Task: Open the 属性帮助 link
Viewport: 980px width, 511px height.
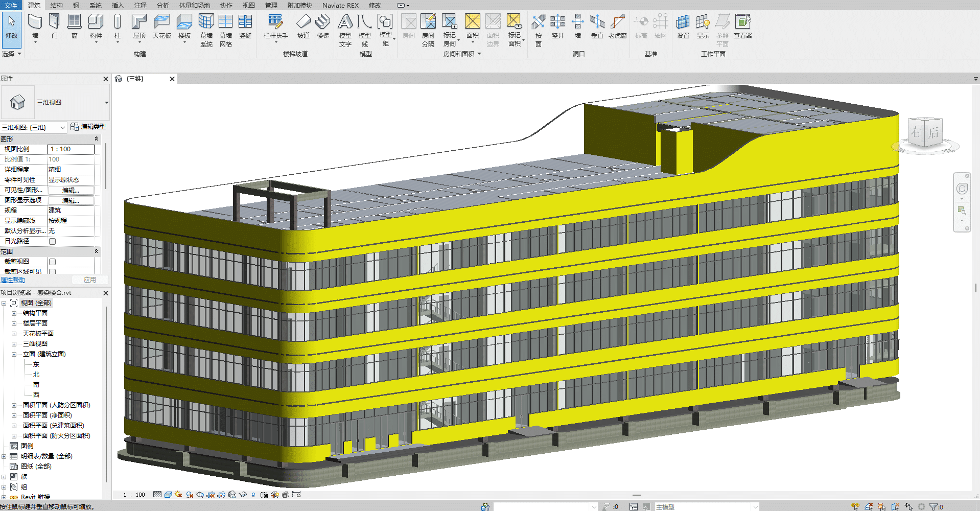Action: 13,280
